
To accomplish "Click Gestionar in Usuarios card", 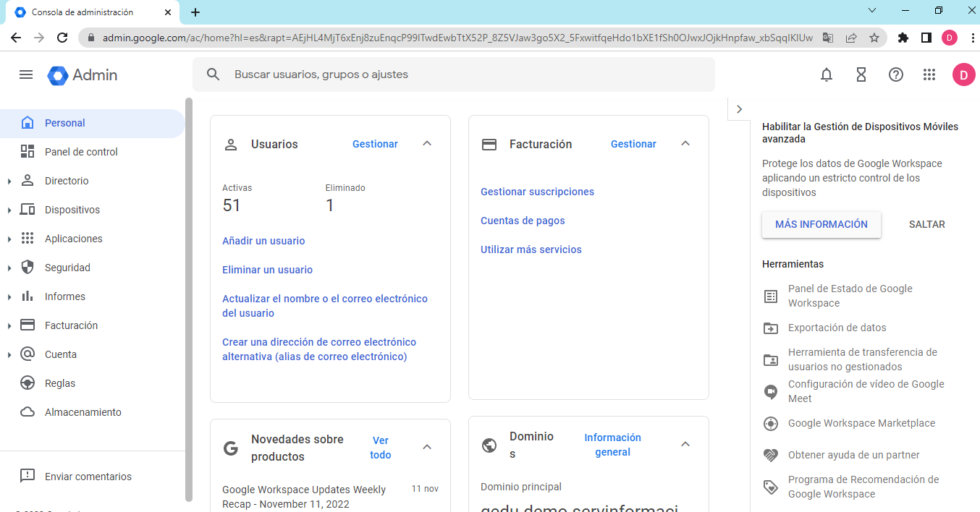I will tap(375, 144).
